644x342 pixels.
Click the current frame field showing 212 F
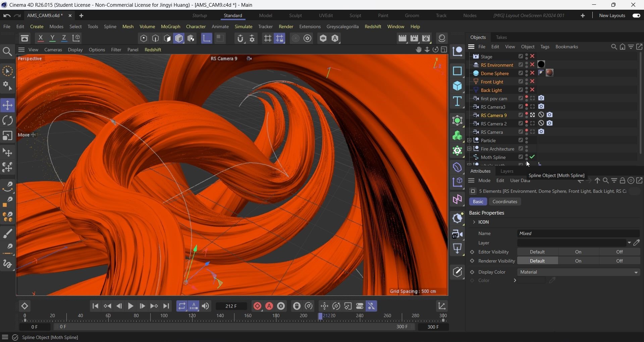point(231,306)
